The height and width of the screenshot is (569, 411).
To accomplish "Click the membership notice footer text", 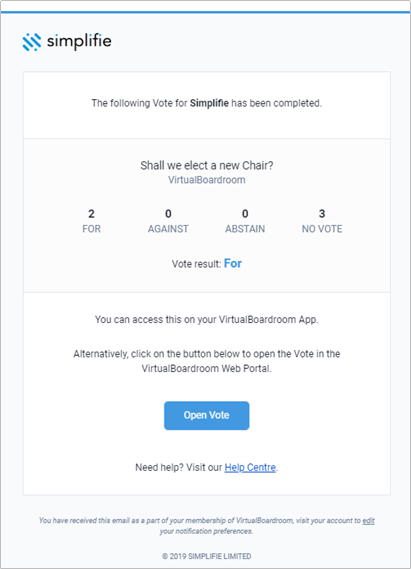I will pos(206,525).
